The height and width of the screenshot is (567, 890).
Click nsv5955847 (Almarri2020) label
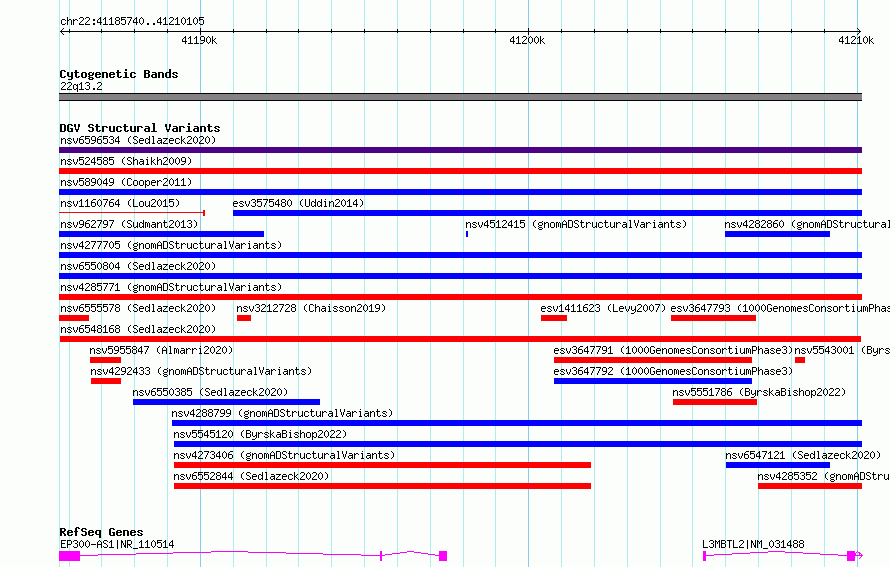pyautogui.click(x=161, y=350)
